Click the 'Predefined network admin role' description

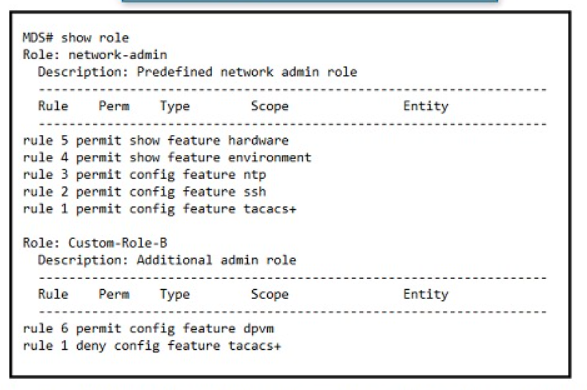[x=247, y=72]
